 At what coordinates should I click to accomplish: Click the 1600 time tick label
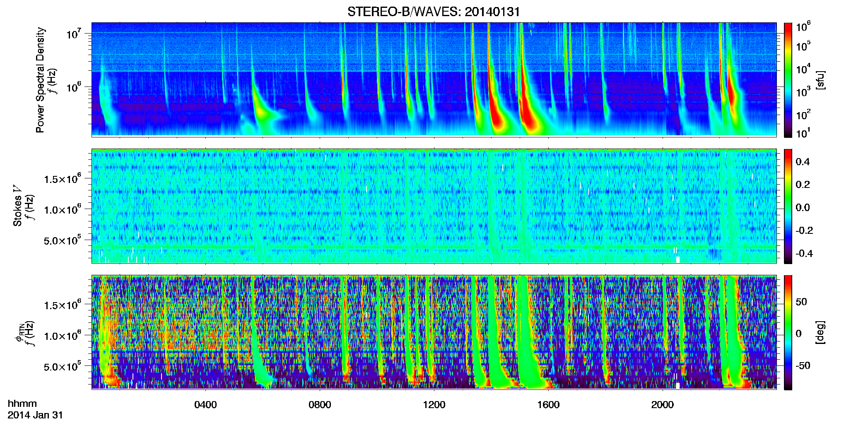548,405
